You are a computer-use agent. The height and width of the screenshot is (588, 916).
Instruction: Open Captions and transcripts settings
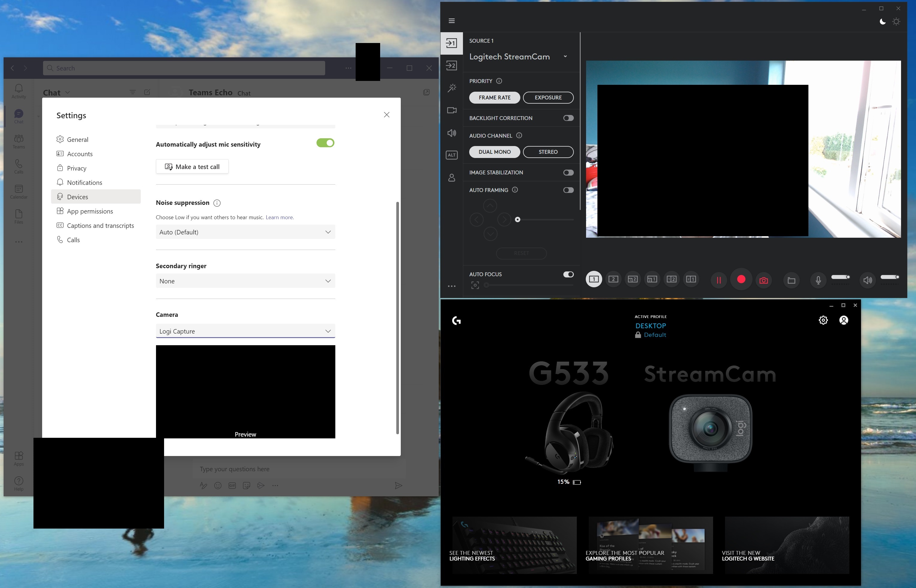pyautogui.click(x=96, y=226)
